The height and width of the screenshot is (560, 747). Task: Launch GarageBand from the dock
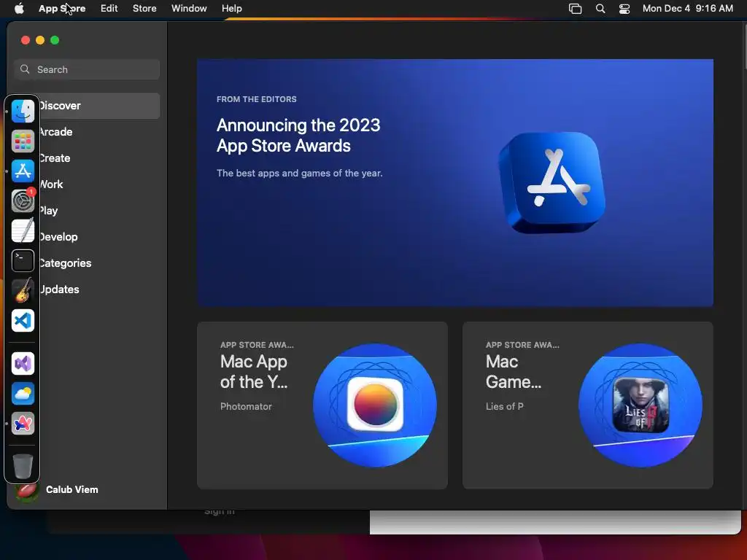pyautogui.click(x=23, y=290)
